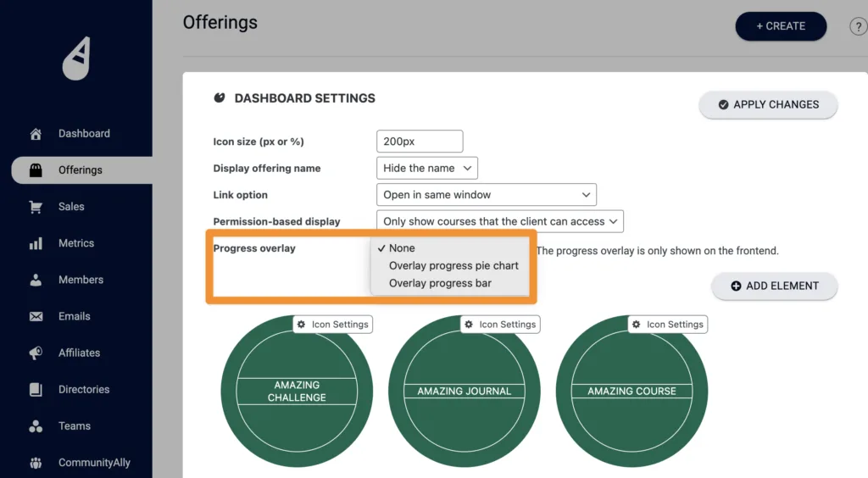This screenshot has width=868, height=478.
Task: Click the Metrics bar chart icon
Action: point(36,243)
